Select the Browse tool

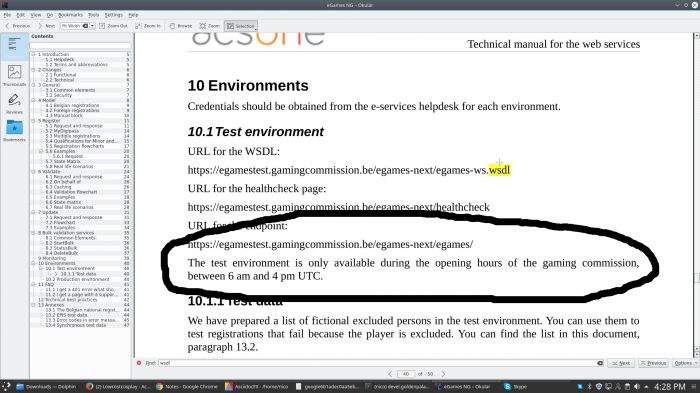point(181,26)
